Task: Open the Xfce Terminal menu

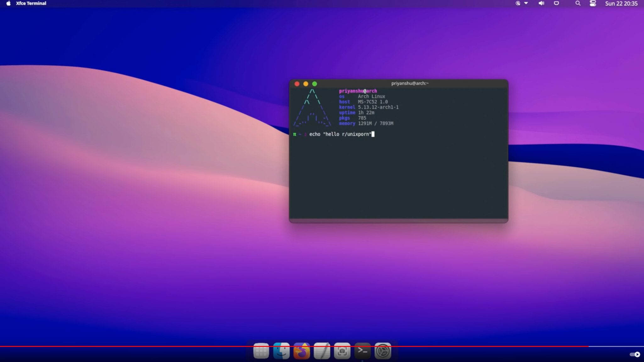Action: pyautogui.click(x=31, y=3)
